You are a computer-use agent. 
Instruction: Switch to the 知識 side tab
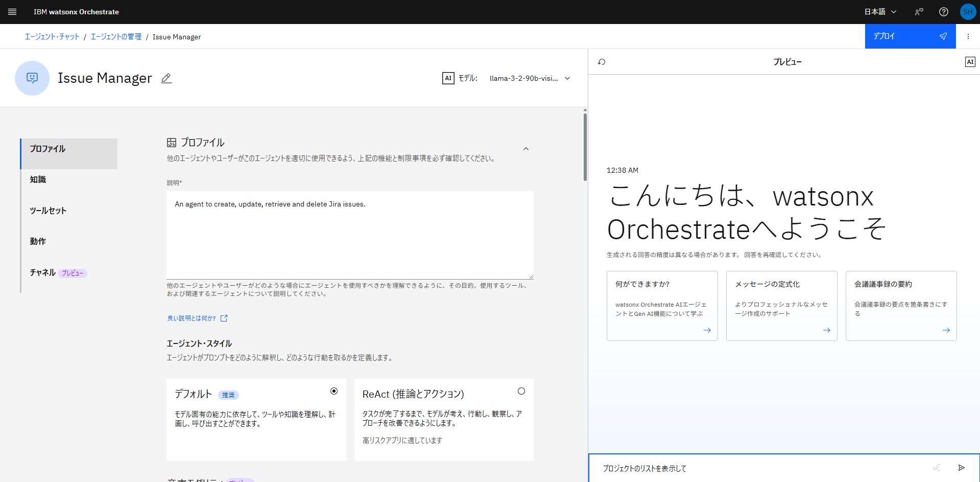(x=38, y=179)
